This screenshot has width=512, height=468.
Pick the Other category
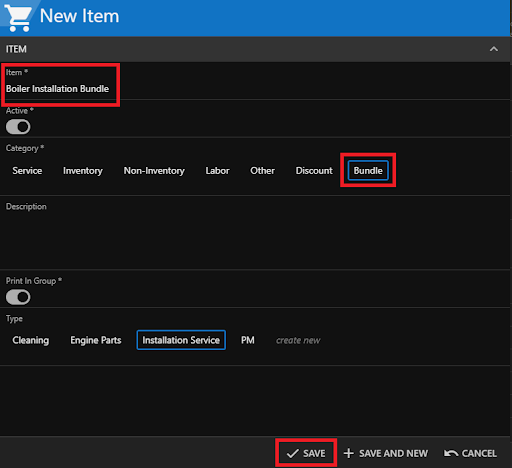[x=262, y=171]
